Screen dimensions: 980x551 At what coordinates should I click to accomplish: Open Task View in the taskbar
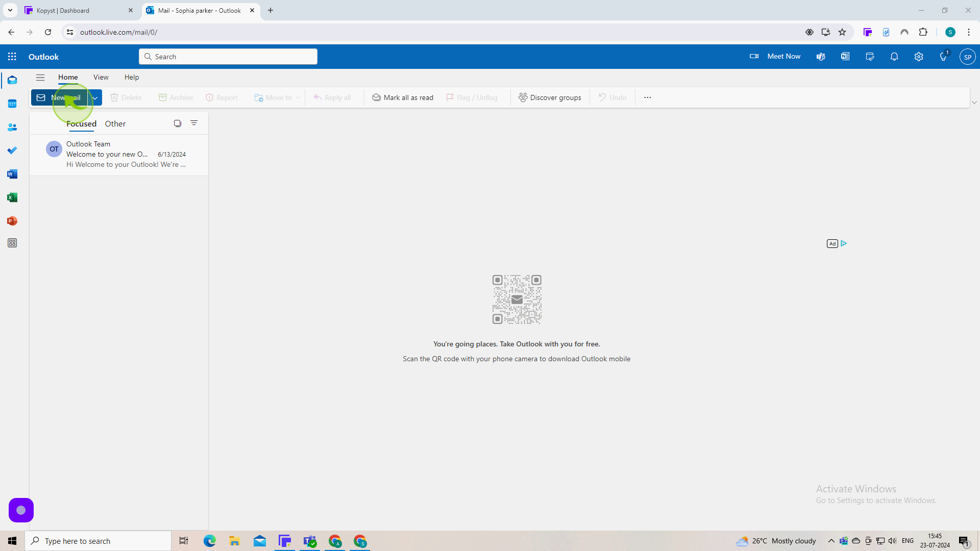(184, 541)
